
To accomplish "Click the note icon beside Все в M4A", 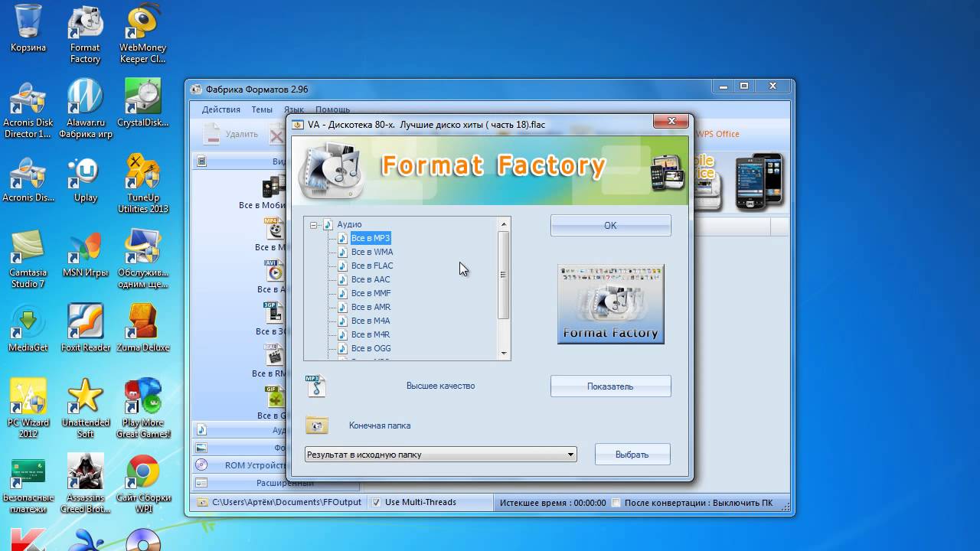I will tap(343, 321).
